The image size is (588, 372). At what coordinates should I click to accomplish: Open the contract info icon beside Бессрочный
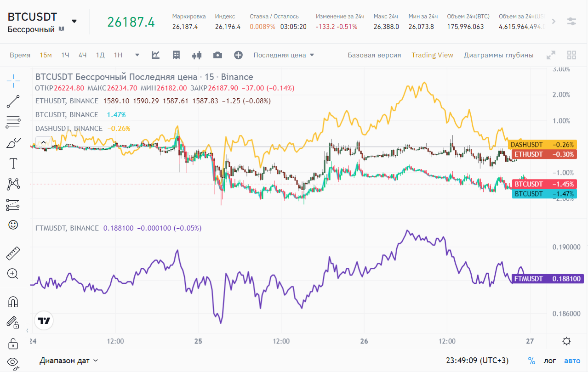point(62,29)
